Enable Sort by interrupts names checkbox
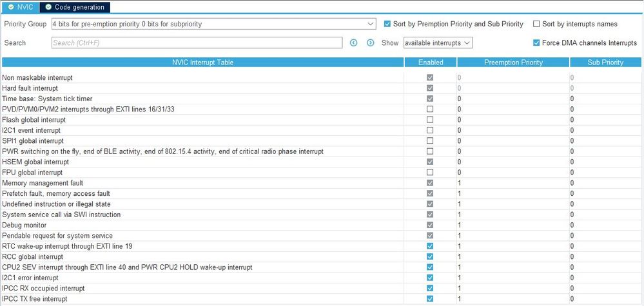Screen dimensions: 644x306 (x=536, y=24)
